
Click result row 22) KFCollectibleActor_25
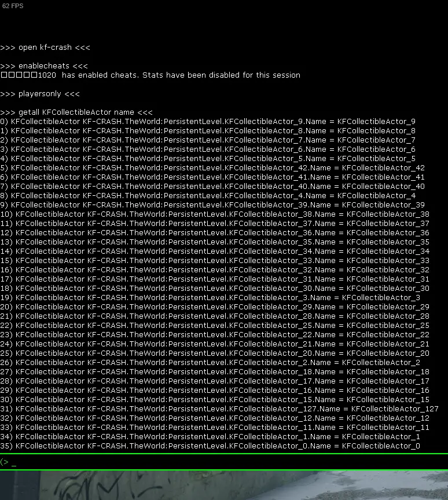point(215,325)
